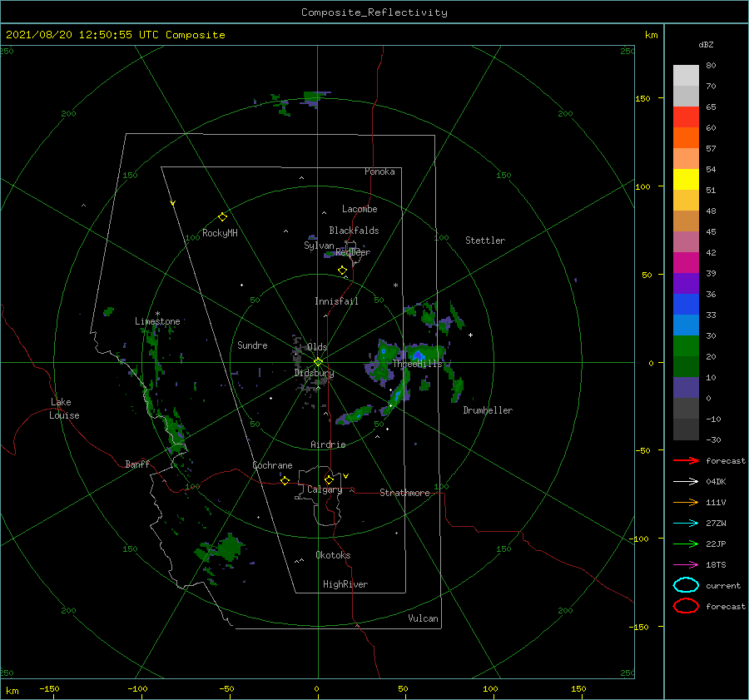749x700 pixels.
Task: Select the 80 dBZ light gray swatch
Action: (686, 75)
